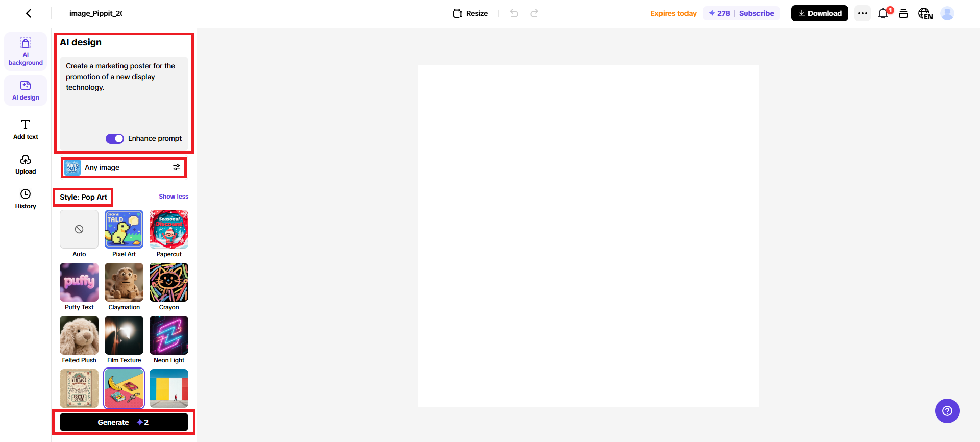Pick the Pixel Art style
This screenshot has width=980, height=442.
[x=124, y=229]
